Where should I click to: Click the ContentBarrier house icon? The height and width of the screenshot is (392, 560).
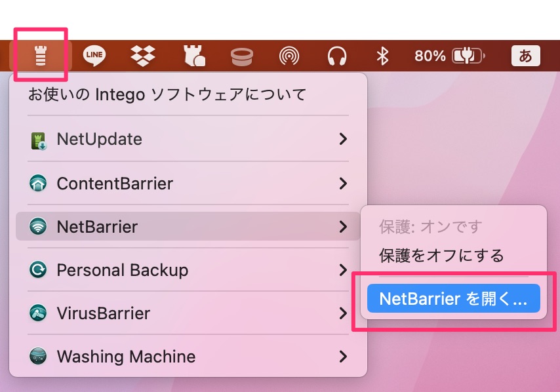click(x=38, y=183)
